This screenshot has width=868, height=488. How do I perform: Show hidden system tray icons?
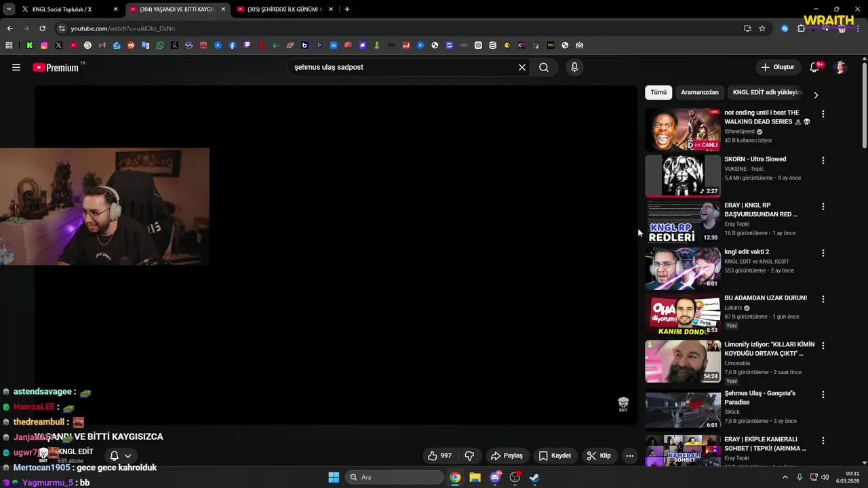tap(785, 477)
